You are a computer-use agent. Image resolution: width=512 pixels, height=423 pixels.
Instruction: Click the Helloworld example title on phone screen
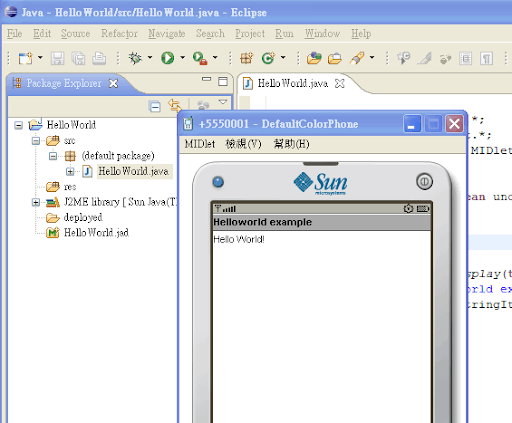tap(263, 222)
